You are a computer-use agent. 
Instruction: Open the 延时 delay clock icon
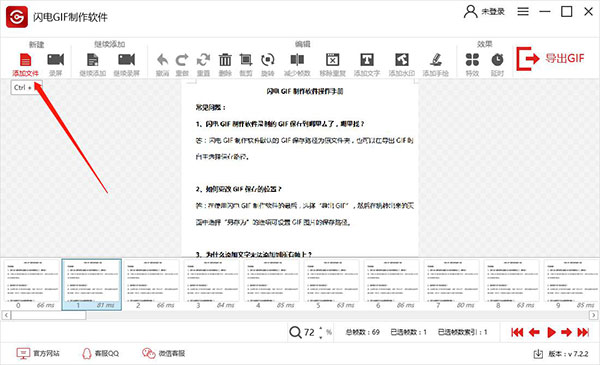coord(497,60)
